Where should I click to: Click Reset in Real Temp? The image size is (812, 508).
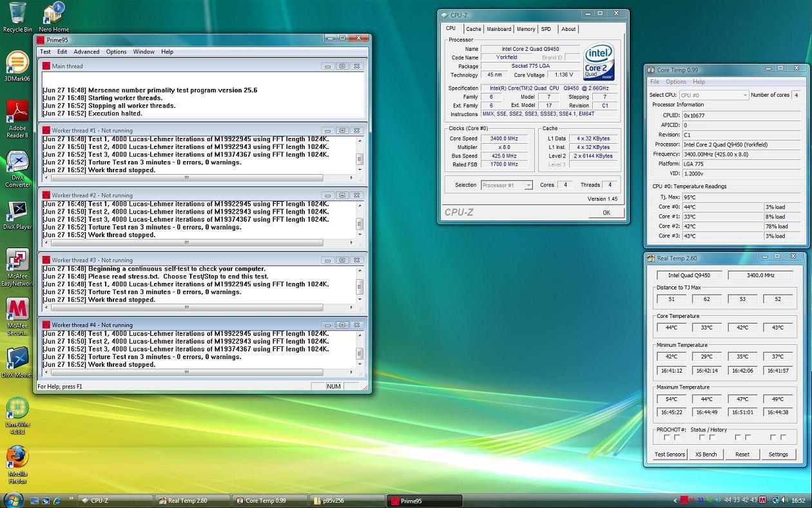742,454
